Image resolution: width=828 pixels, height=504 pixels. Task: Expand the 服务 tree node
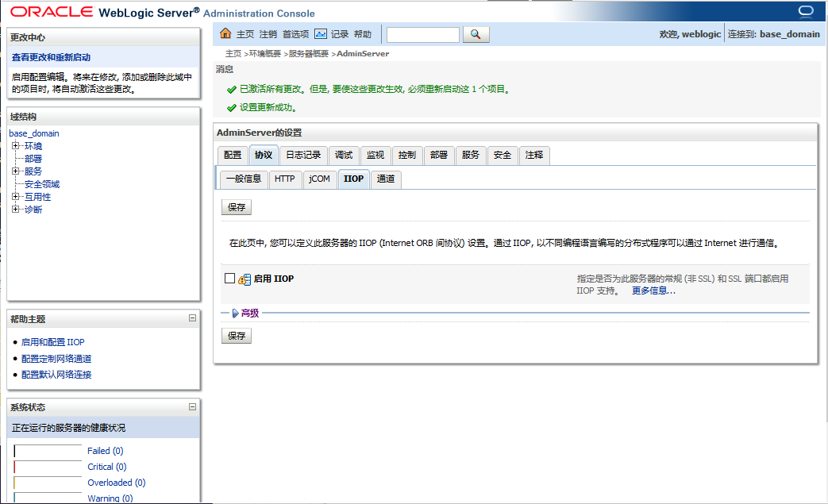15,171
